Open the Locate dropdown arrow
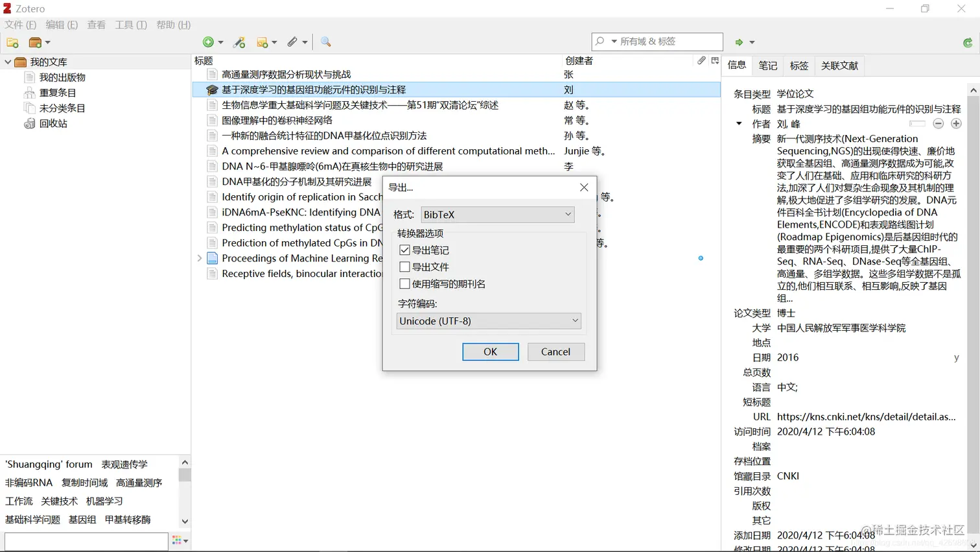This screenshot has width=980, height=552. [752, 42]
